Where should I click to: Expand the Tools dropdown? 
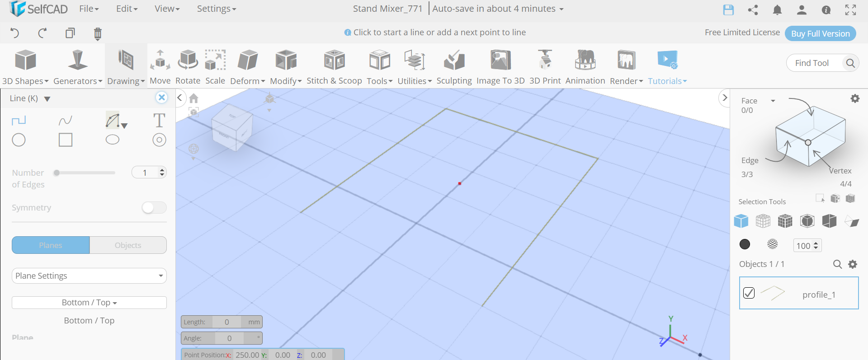(x=379, y=67)
